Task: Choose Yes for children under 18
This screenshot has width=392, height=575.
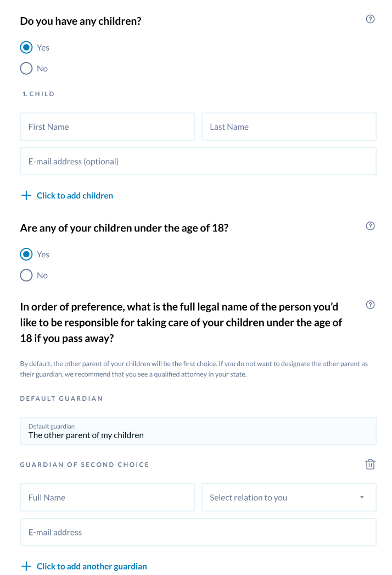Action: pyautogui.click(x=26, y=255)
